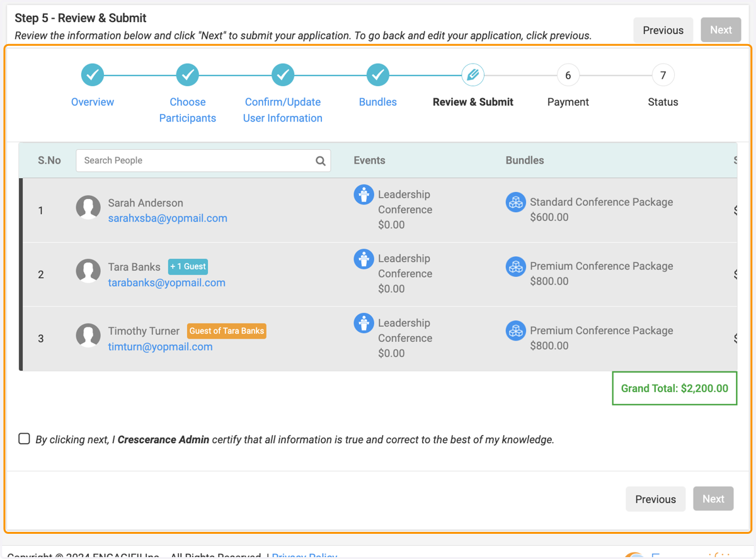The image size is (756, 559).
Task: Click the Status step label
Action: [x=663, y=102]
